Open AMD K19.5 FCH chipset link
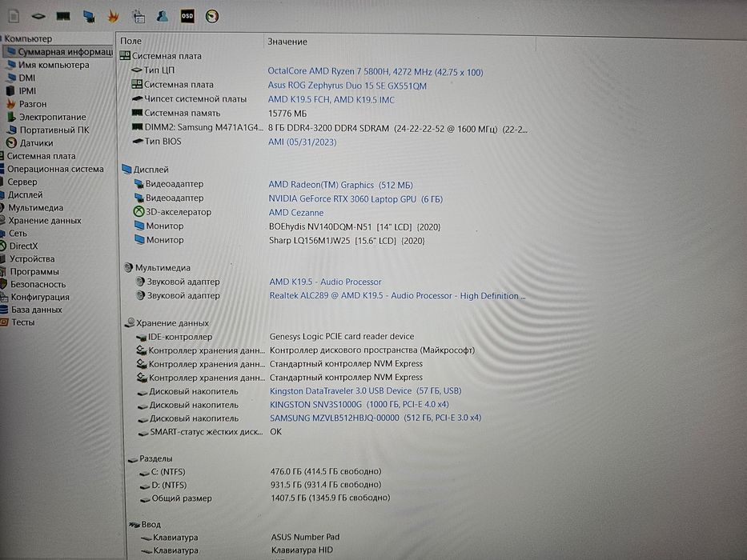747x560 pixels. click(x=331, y=99)
